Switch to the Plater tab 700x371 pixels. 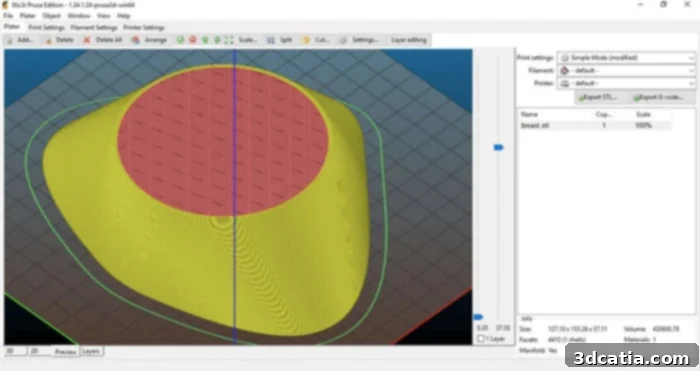(x=12, y=27)
